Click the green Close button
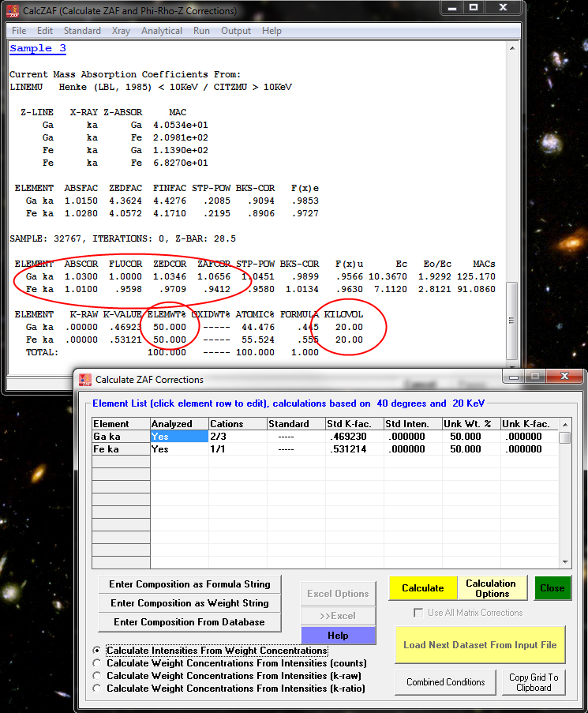588x713 pixels. [x=552, y=588]
